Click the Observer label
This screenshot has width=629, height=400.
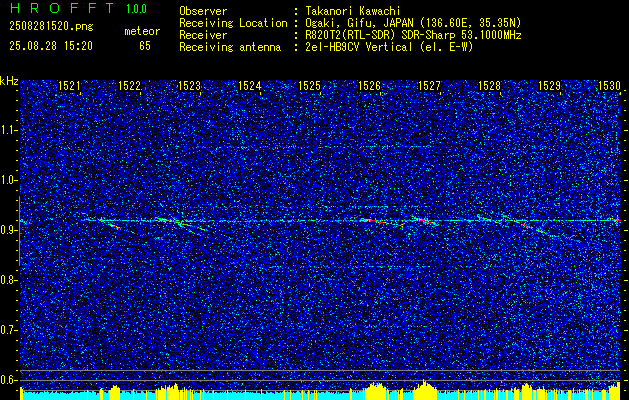203,11
